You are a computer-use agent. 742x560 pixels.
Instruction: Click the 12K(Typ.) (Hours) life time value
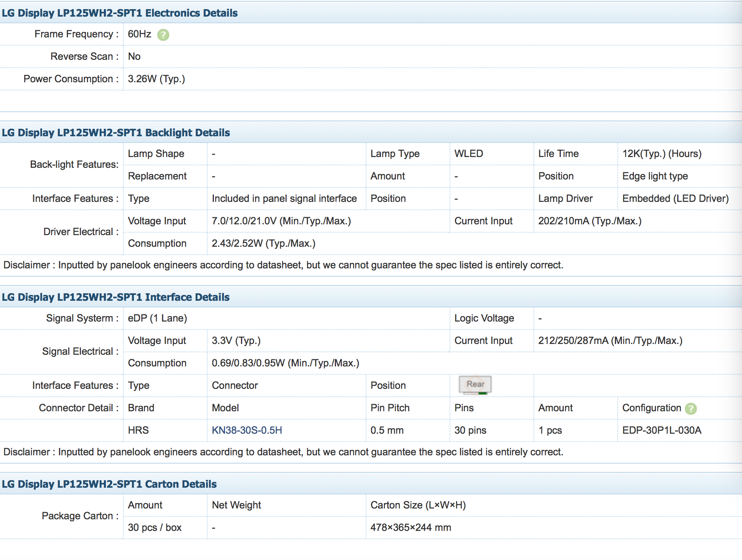[662, 154]
